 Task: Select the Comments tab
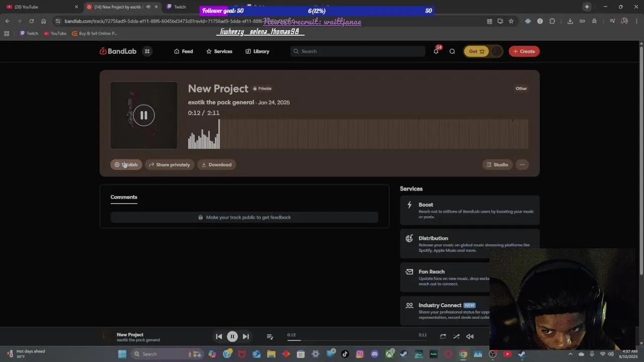(124, 197)
